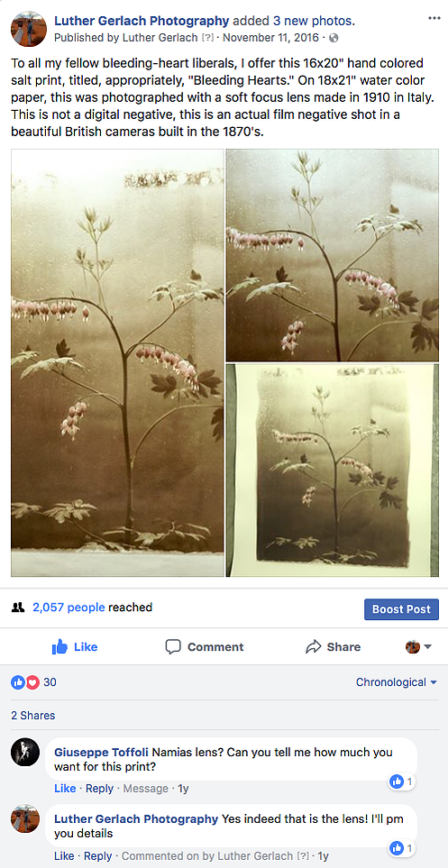Click the like count badge on Giuseppe's comment
Viewport: 448px width, 868px height.
coord(402,781)
